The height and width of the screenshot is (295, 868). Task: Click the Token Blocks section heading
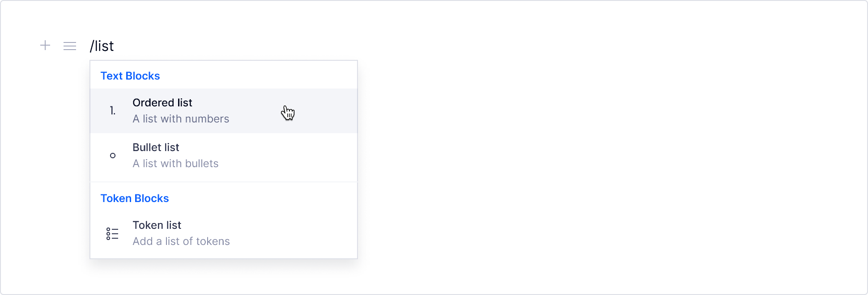(x=135, y=198)
